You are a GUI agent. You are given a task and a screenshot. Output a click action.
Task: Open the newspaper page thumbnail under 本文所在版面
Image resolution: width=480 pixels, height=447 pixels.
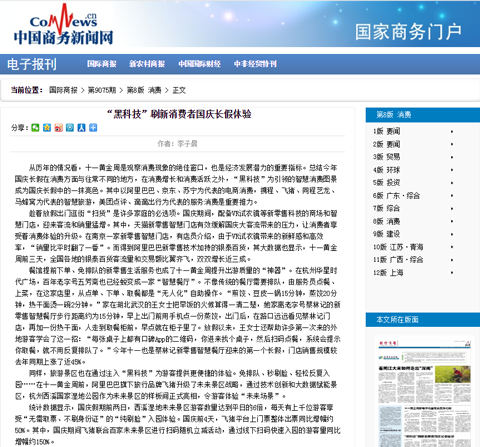424,393
